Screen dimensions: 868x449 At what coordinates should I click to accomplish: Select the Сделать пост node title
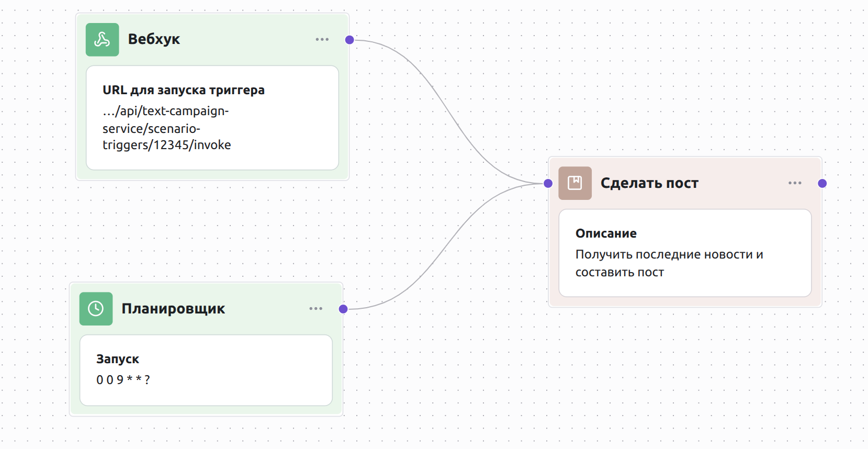649,183
